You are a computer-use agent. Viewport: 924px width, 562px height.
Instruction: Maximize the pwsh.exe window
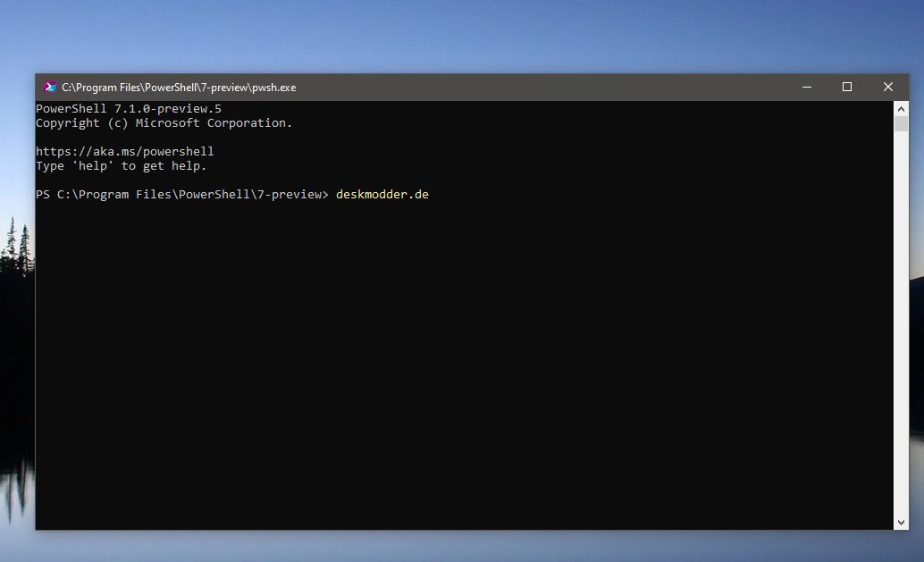[847, 88]
